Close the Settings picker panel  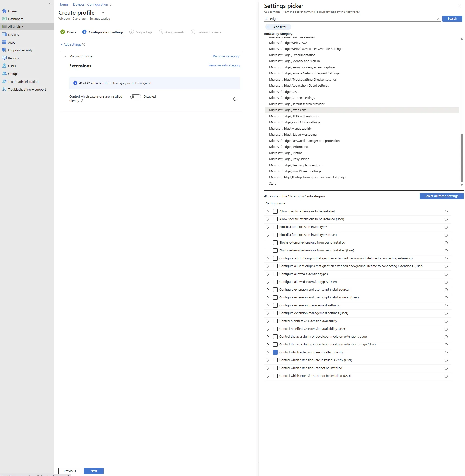459,6
